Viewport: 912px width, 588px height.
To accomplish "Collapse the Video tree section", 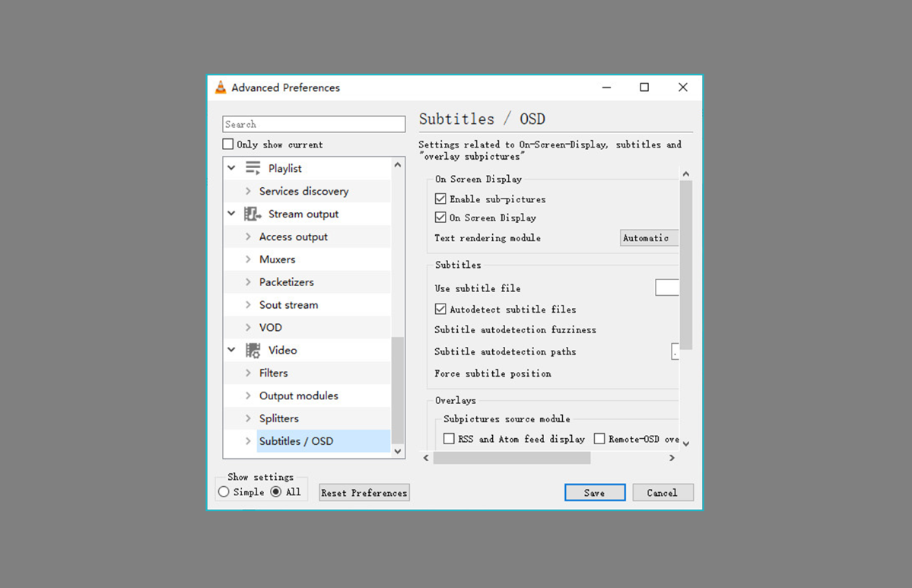I will point(231,350).
